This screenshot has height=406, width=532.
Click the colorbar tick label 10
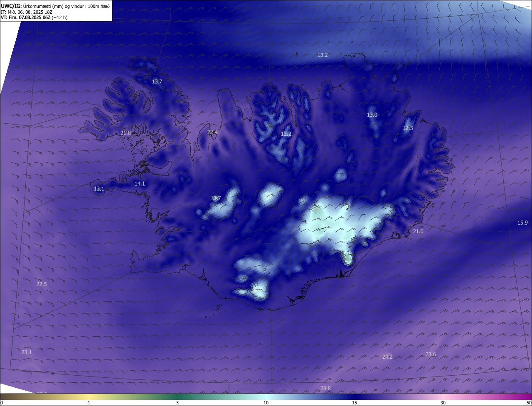pyautogui.click(x=266, y=403)
